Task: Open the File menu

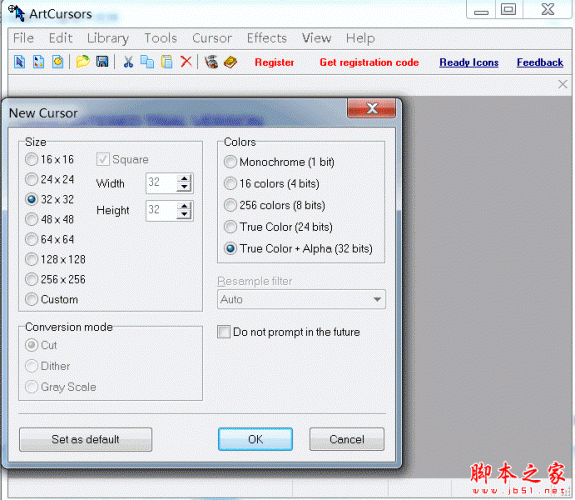Action: click(23, 38)
